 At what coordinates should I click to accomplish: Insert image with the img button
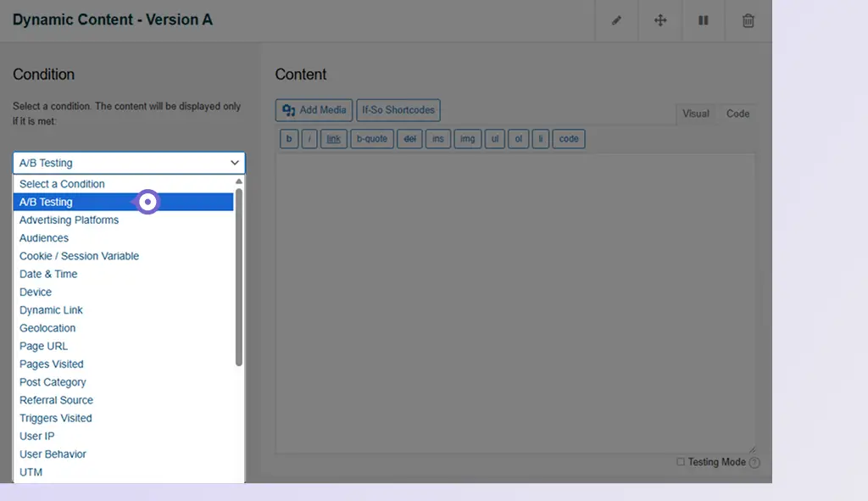(x=468, y=139)
